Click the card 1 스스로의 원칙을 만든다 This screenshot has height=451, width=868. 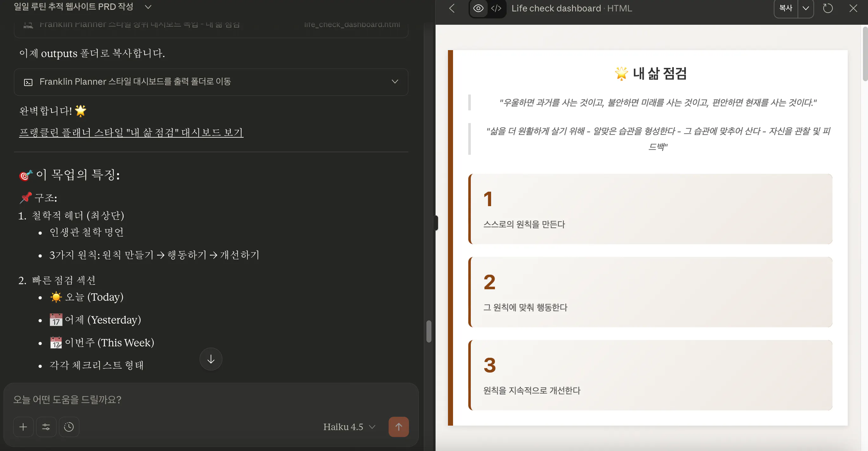[x=650, y=209]
